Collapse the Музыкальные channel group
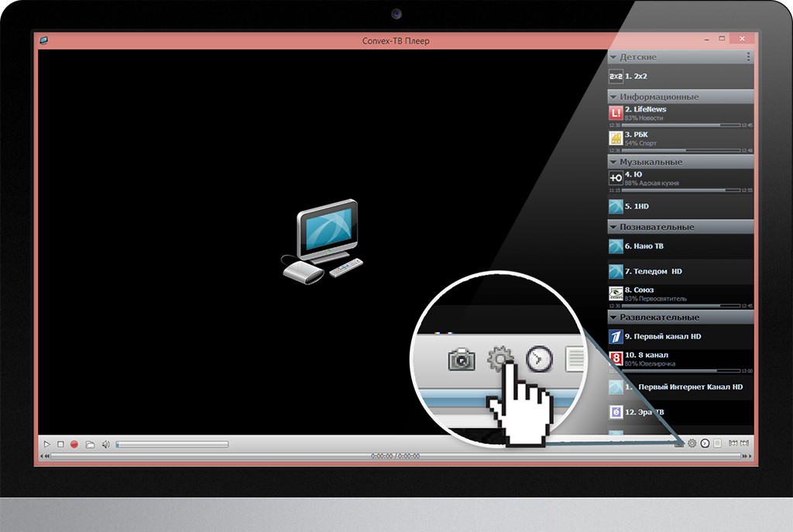Screen dimensions: 793x532 tap(613, 163)
